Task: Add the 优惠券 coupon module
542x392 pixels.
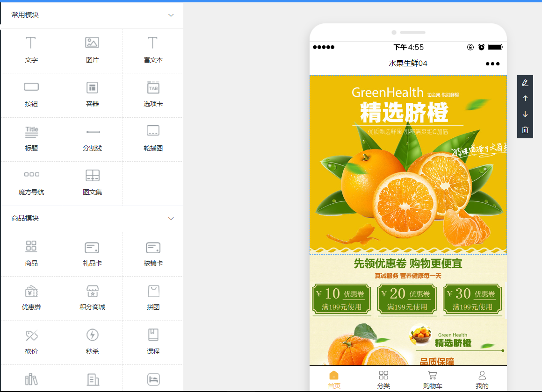Action: 31,298
